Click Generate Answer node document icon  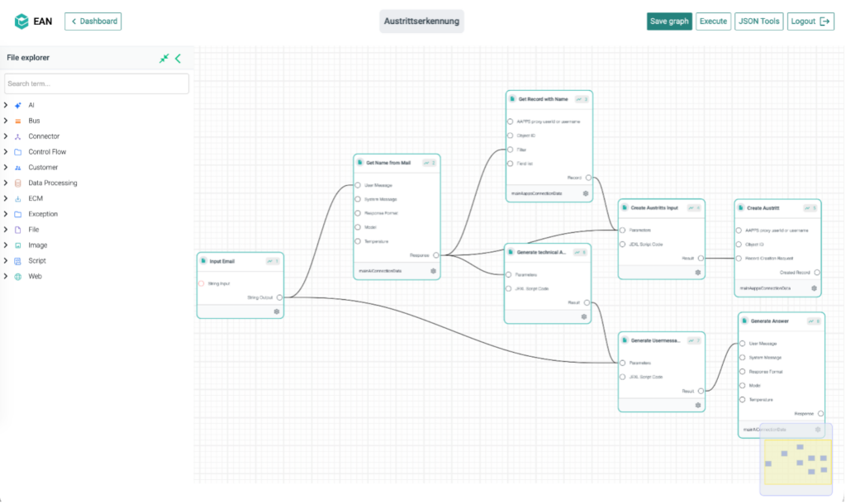coord(744,321)
